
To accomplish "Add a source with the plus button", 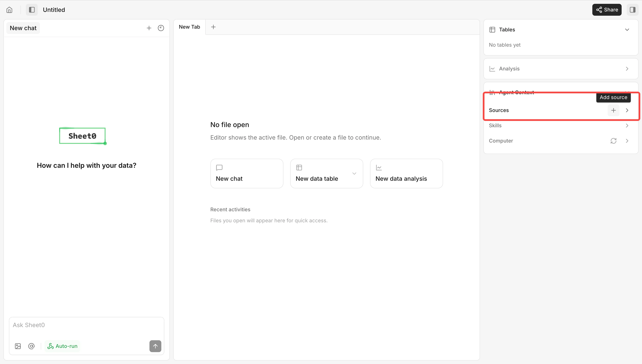I will pyautogui.click(x=613, y=110).
